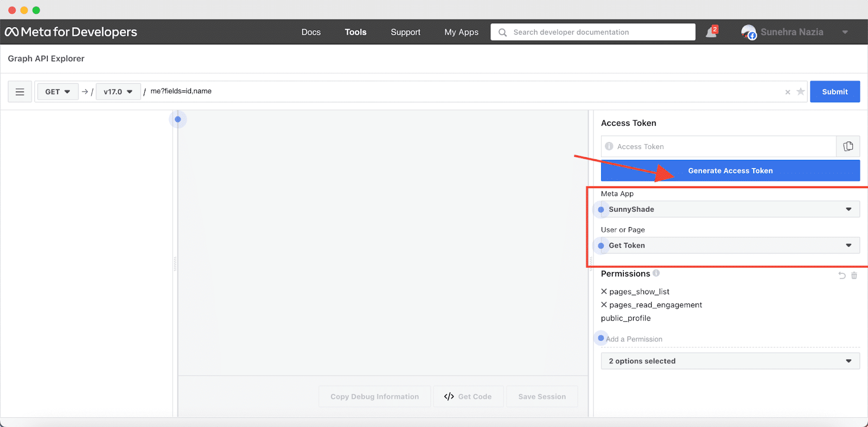The height and width of the screenshot is (427, 868).
Task: Open the Support menu
Action: coord(405,32)
